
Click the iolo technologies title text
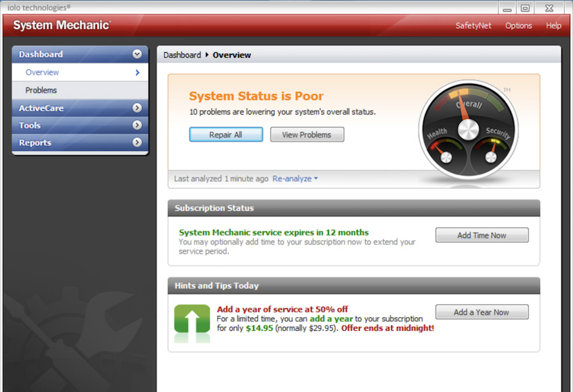(38, 8)
